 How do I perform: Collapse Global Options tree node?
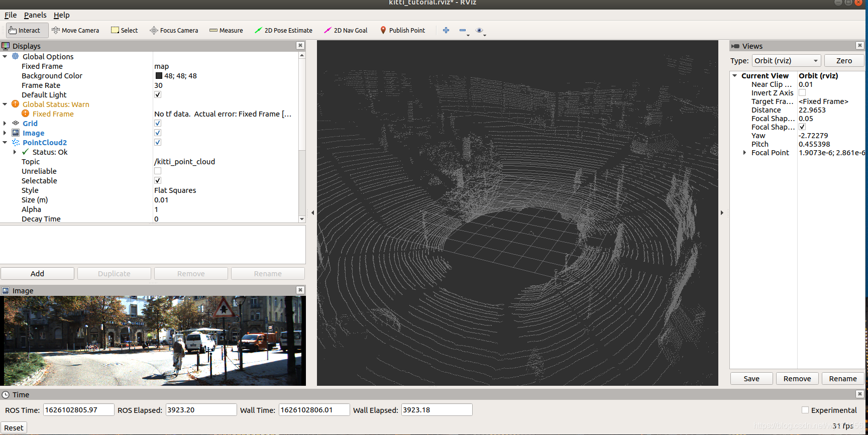(5, 56)
